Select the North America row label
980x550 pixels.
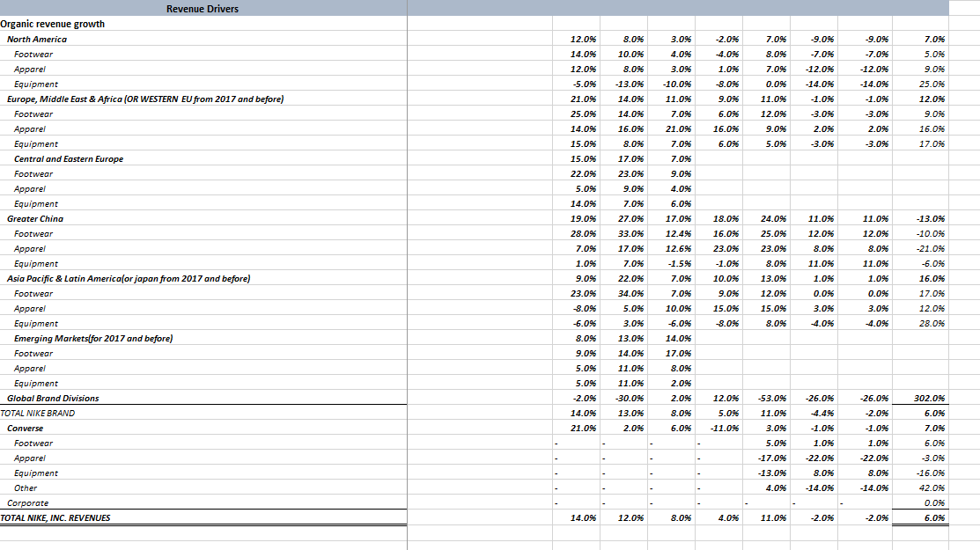click(37, 39)
